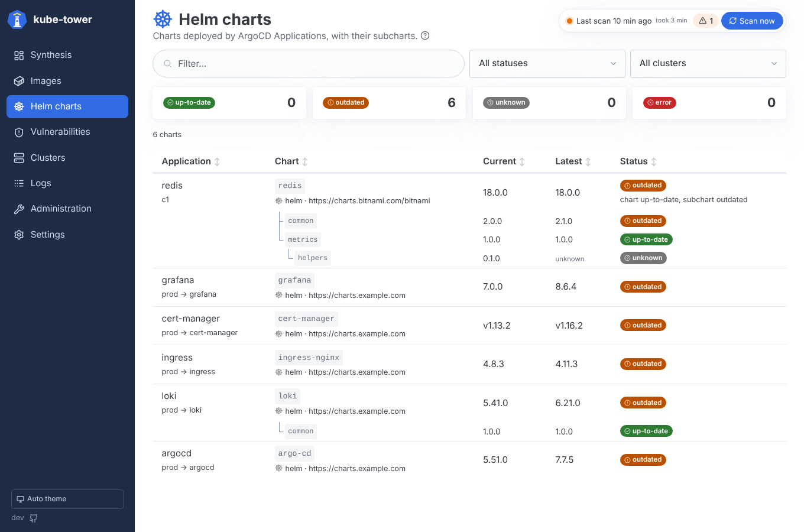Click the outdated badge in argocd row

point(643,459)
